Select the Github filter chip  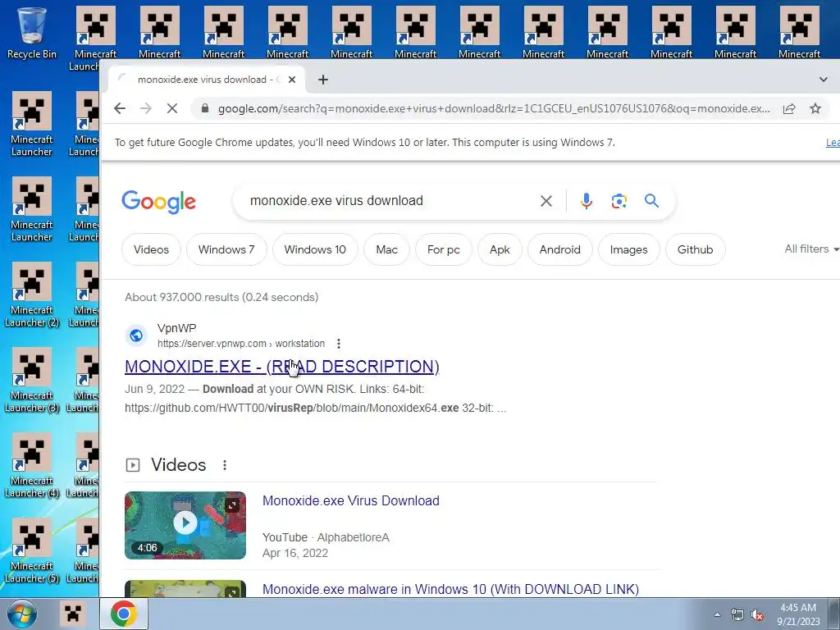695,249
